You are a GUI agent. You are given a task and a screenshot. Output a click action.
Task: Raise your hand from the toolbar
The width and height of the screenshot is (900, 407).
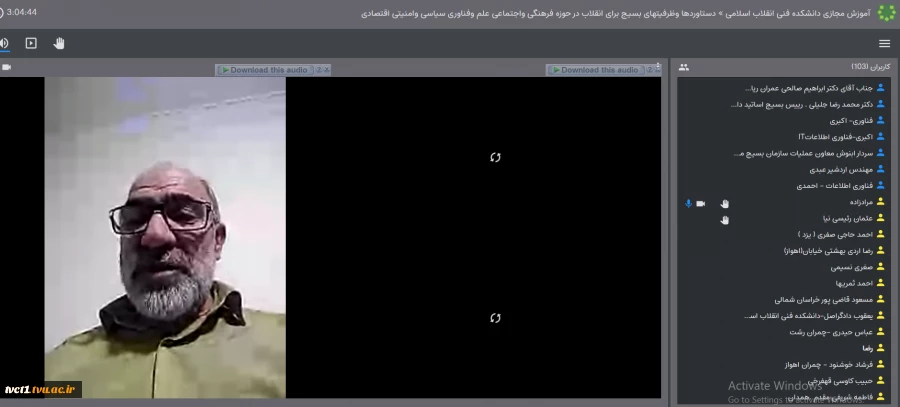(x=59, y=43)
